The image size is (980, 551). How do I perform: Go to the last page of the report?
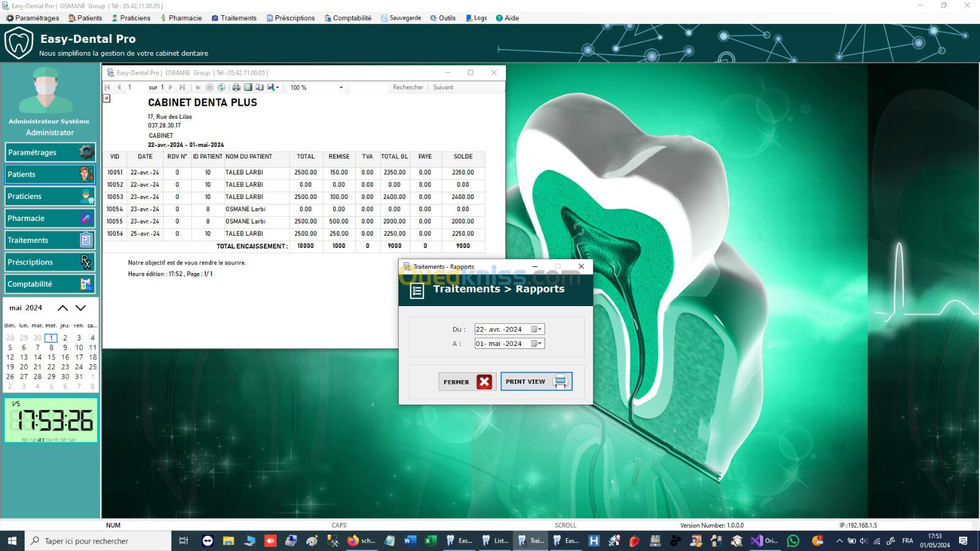(182, 88)
